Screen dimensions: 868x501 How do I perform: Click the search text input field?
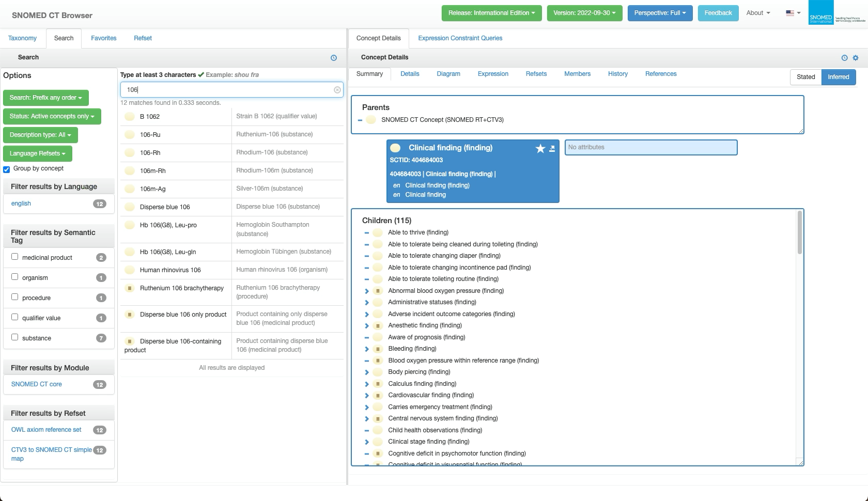click(x=231, y=90)
